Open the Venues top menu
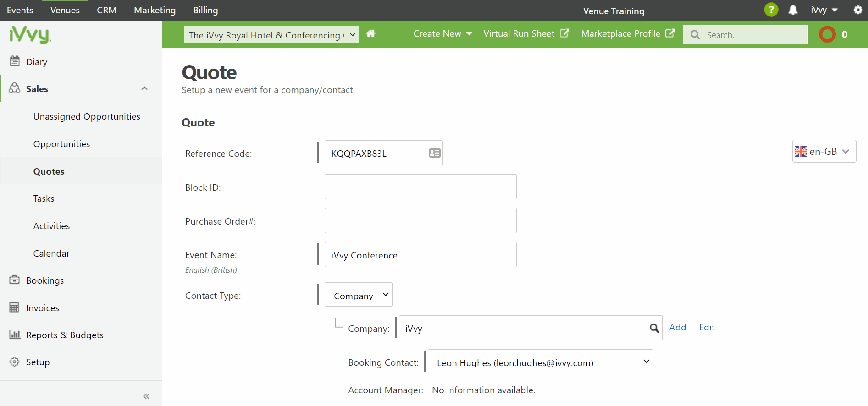Image resolution: width=868 pixels, height=406 pixels. 65,10
